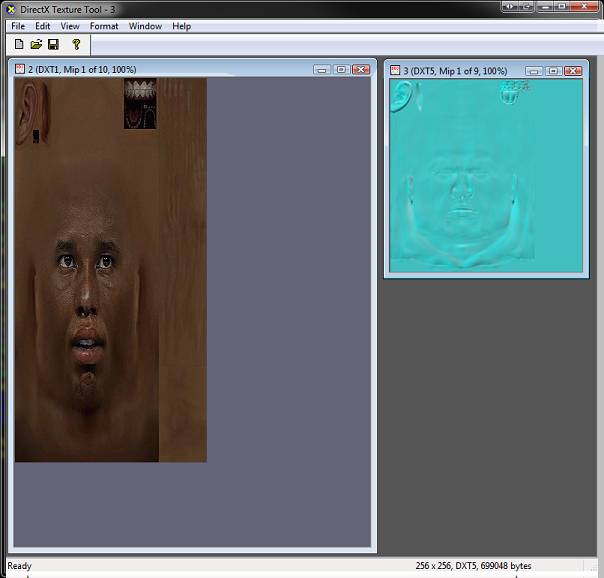Screen dimensions: 604x578
Task: Click the New Texture toolbar icon
Action: 19,44
